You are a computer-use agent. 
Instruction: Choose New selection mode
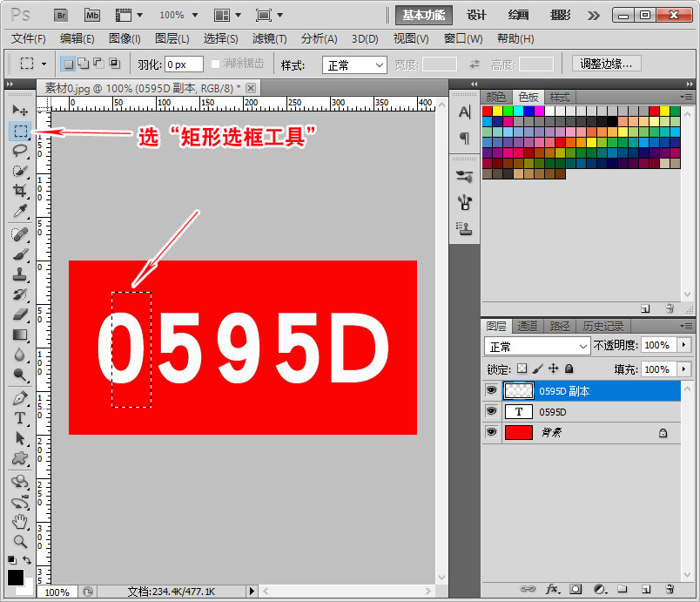tap(68, 64)
